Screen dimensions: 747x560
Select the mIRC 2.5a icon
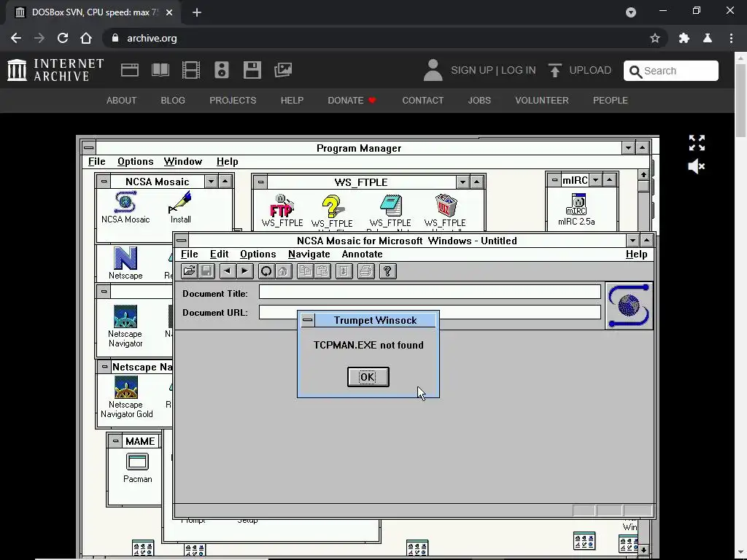point(576,204)
